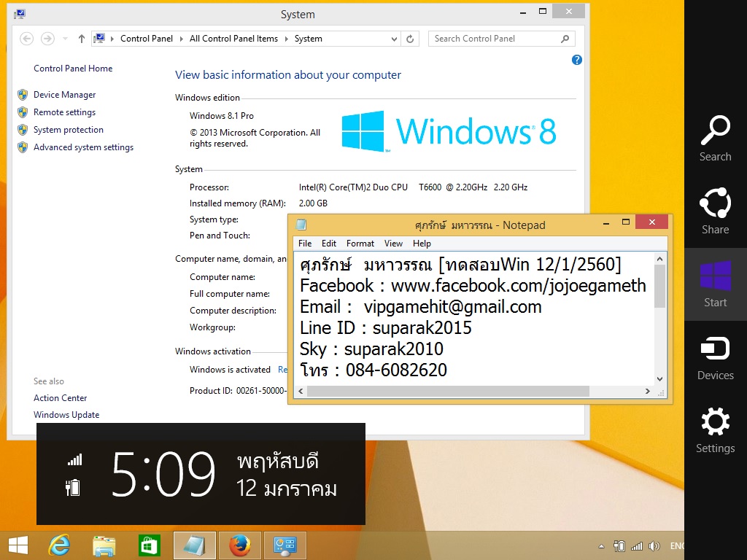Click the battery power tray icon

619,545
